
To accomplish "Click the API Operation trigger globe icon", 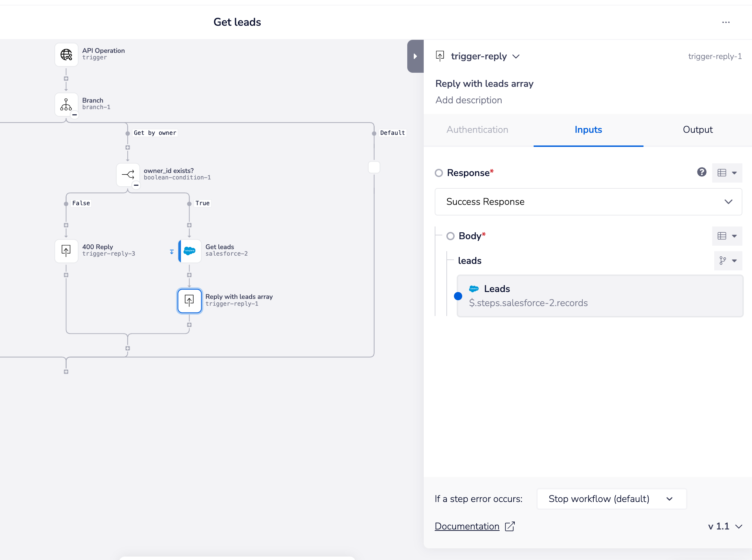I will pyautogui.click(x=66, y=55).
